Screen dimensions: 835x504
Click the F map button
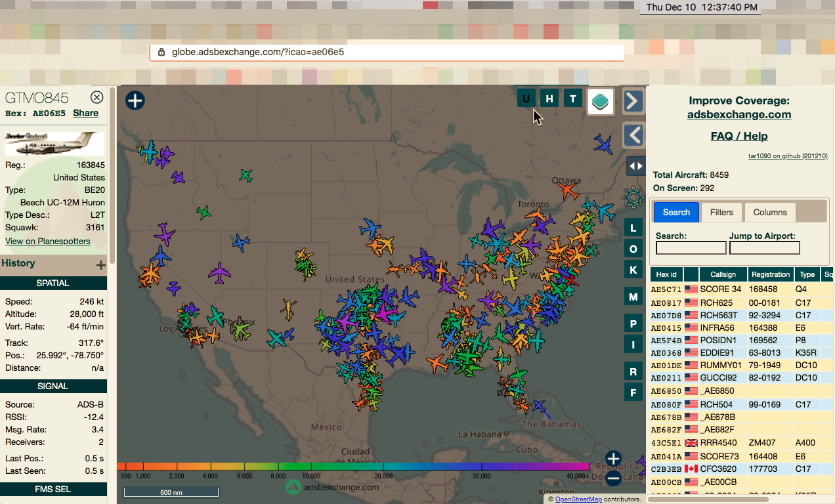(633, 393)
